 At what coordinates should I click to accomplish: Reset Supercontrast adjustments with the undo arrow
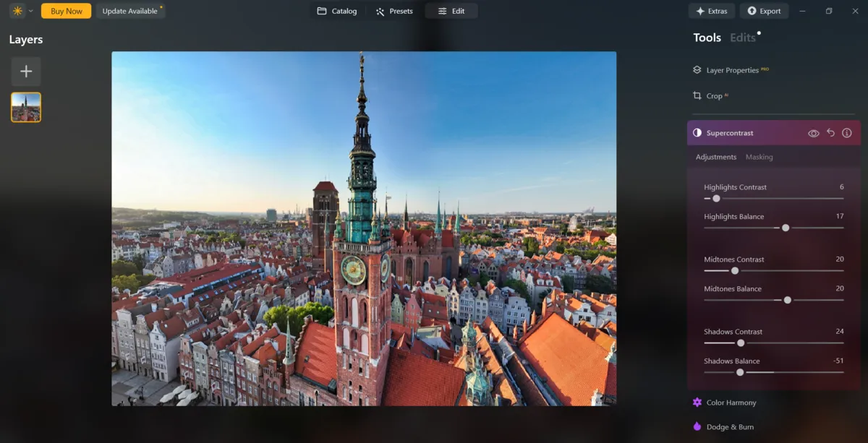coord(832,133)
